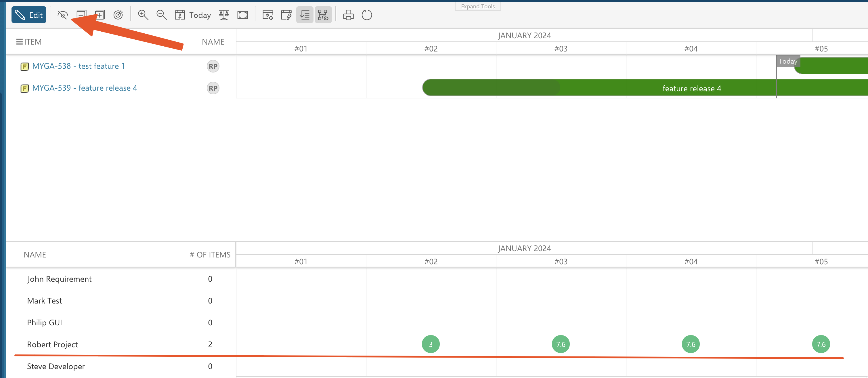868x378 pixels.
Task: Toggle the crossed-eye hide items icon
Action: pos(63,15)
